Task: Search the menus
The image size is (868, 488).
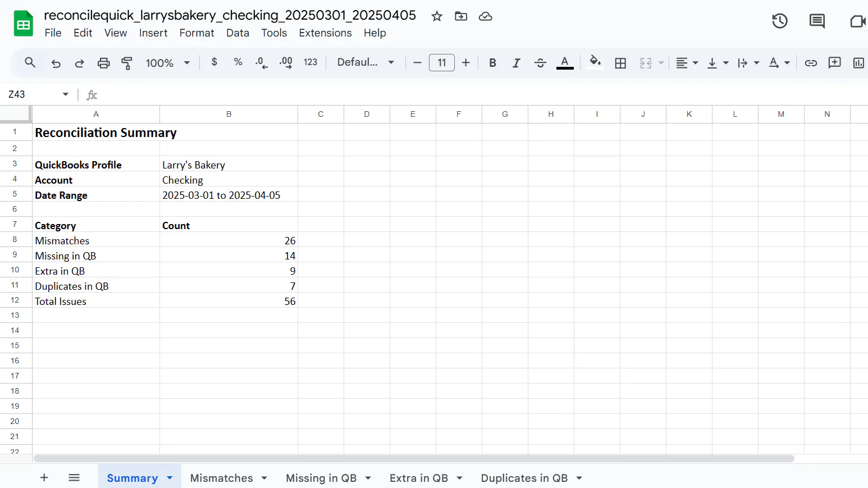Action: 30,62
